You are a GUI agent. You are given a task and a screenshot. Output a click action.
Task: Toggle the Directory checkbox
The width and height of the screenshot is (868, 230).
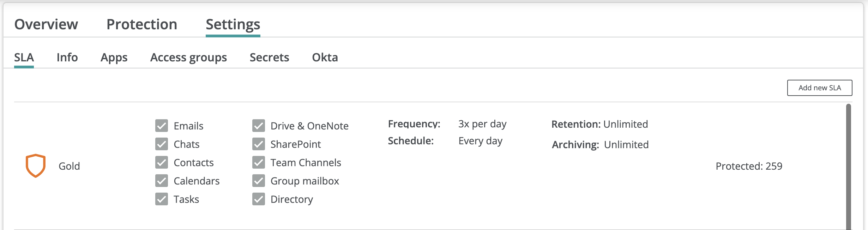pos(259,199)
